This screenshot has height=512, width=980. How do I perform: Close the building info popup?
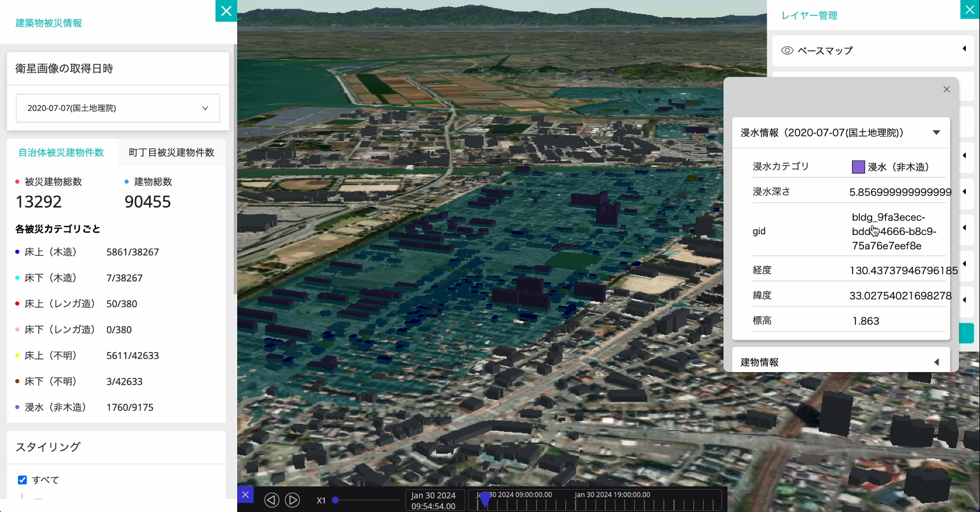pyautogui.click(x=946, y=89)
